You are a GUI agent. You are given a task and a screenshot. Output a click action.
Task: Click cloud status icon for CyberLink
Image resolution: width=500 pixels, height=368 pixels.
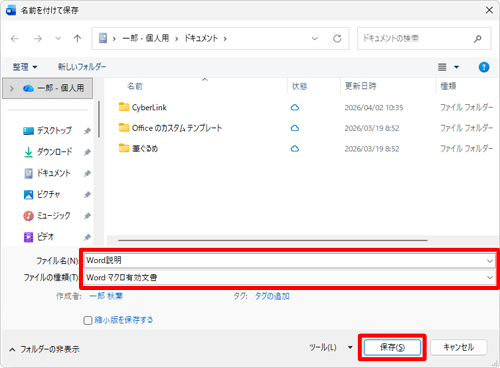pyautogui.click(x=295, y=108)
